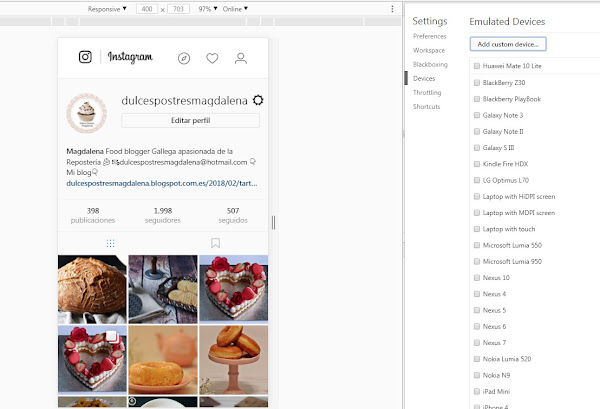
Task: Open the Responsive device dropdown
Action: pos(107,9)
